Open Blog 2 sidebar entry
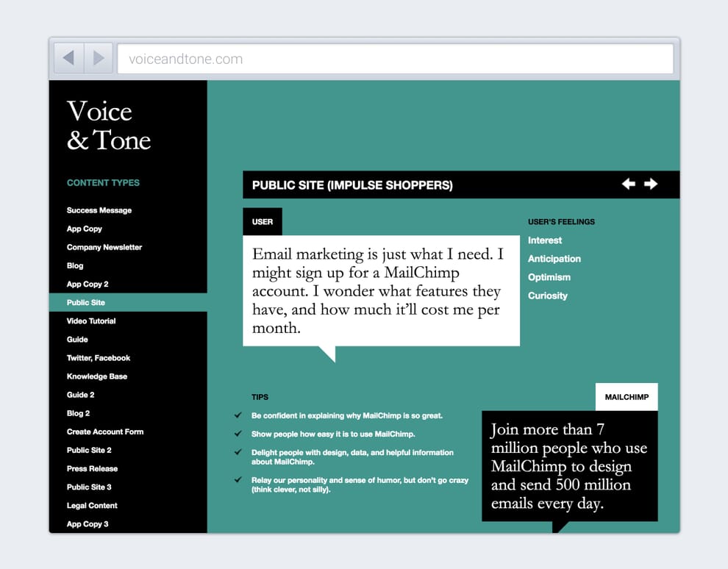This screenshot has width=728, height=569. point(78,413)
